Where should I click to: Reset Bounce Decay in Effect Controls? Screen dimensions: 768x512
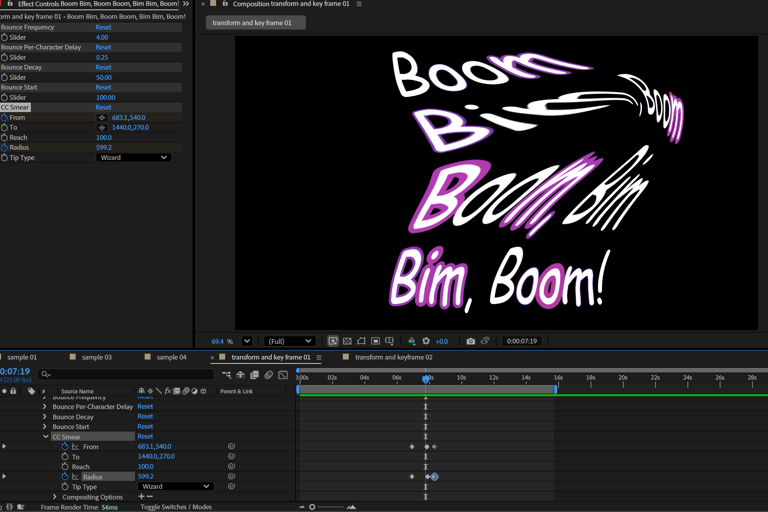pos(103,67)
